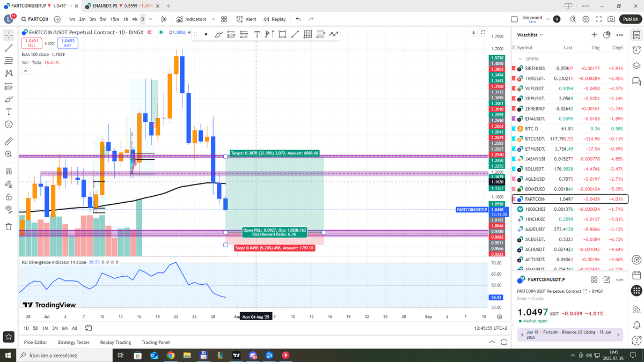Select the text tool in left sidebar
The width and height of the screenshot is (644, 362).
point(9,112)
